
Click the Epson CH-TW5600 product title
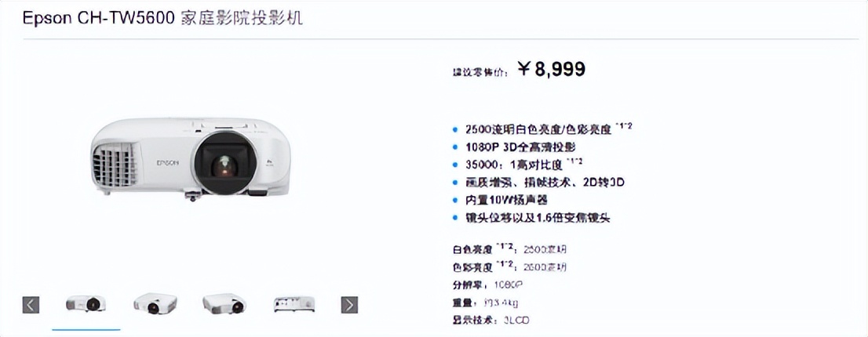point(162,18)
